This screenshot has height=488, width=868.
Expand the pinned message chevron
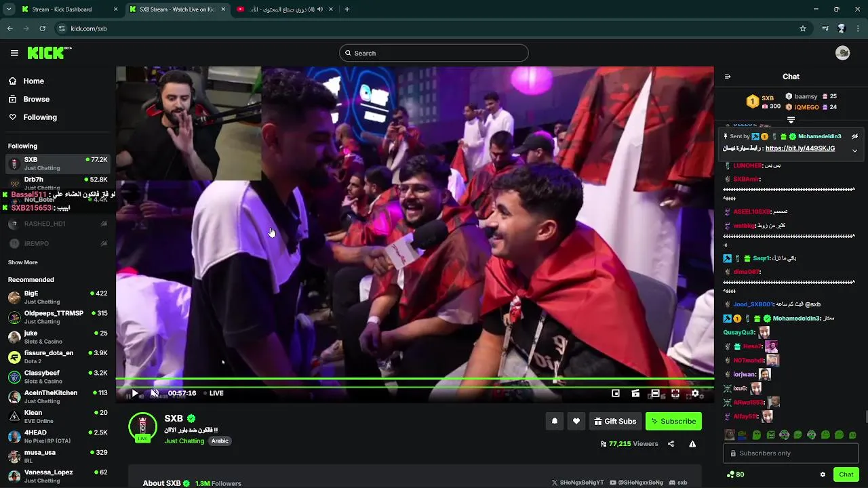tap(854, 150)
